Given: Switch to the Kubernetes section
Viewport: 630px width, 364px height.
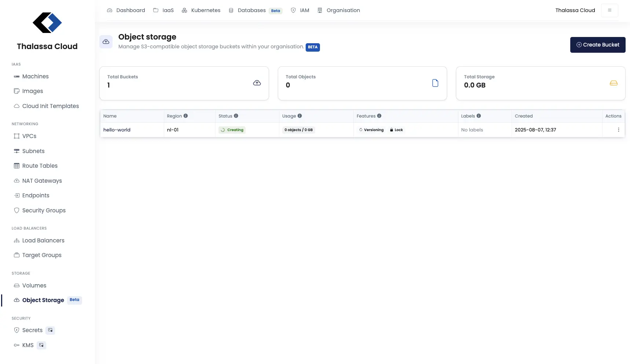Looking at the screenshot, I should point(205,10).
